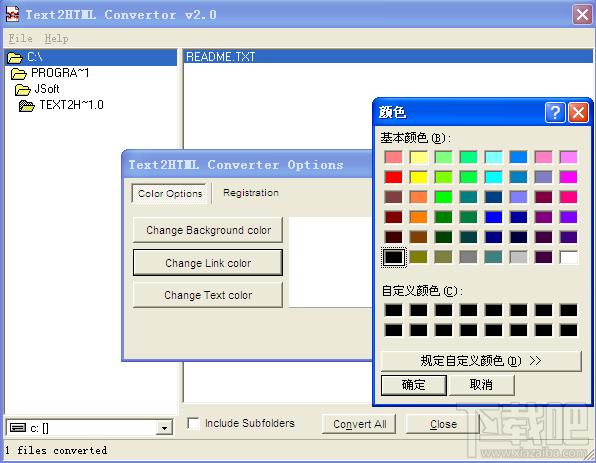Click the drive icon in the drive selector
This screenshot has width=596, height=463.
tap(18, 428)
